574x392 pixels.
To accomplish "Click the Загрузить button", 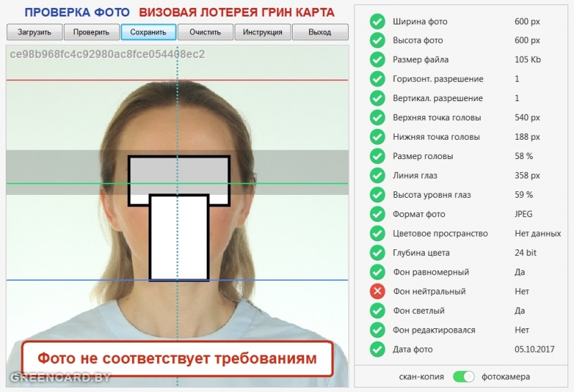I will [34, 32].
